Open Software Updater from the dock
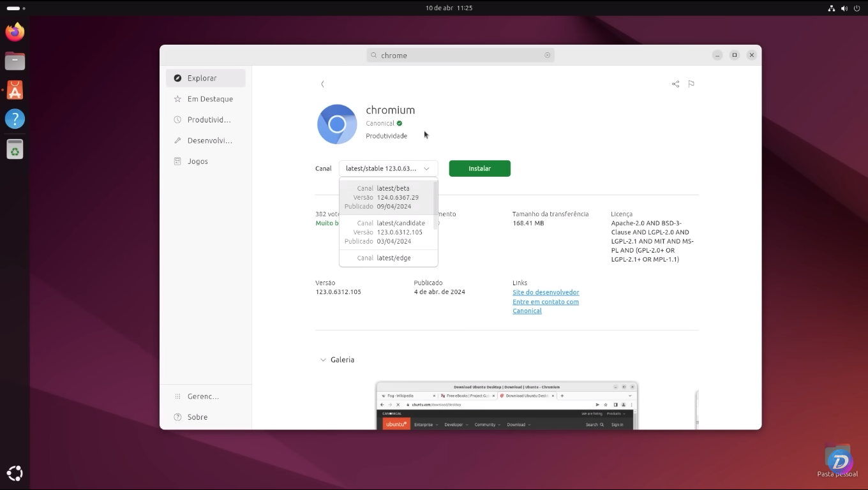The height and width of the screenshot is (490, 868). coord(15,149)
